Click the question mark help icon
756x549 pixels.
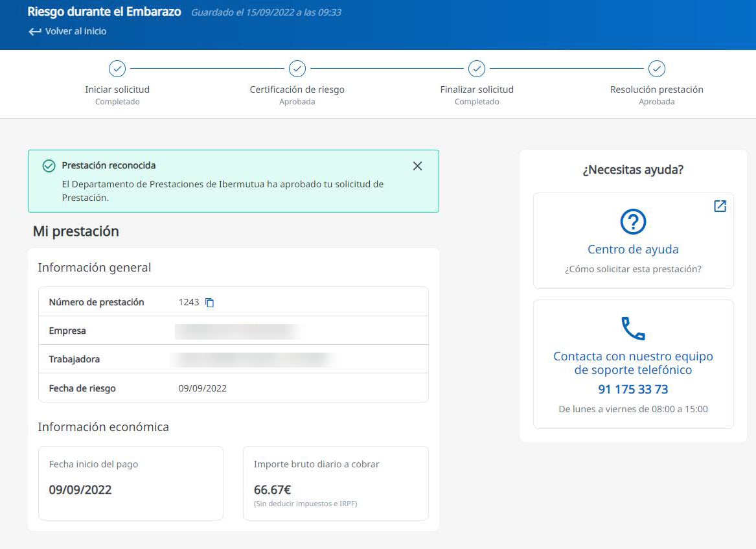pyautogui.click(x=633, y=222)
